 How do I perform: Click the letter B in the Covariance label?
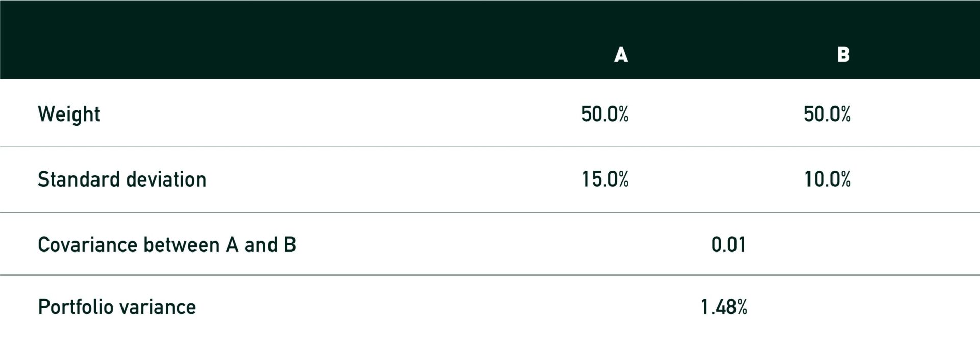pos(290,245)
